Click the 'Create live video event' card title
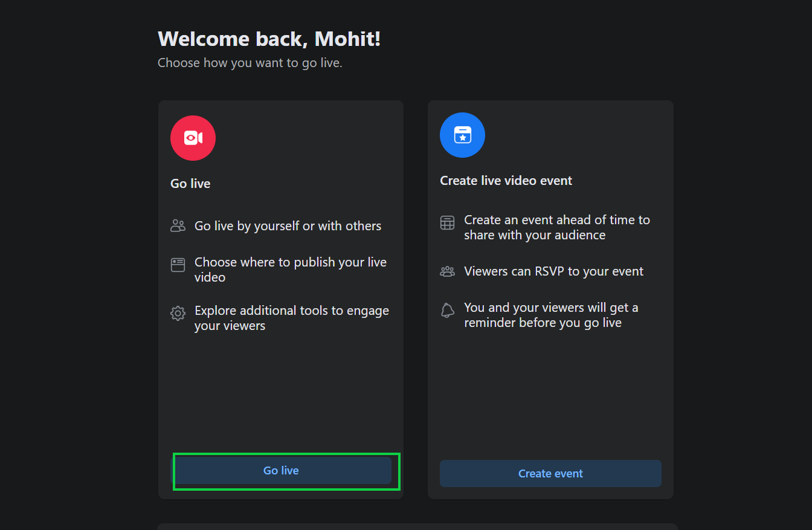812x530 pixels. click(x=506, y=181)
